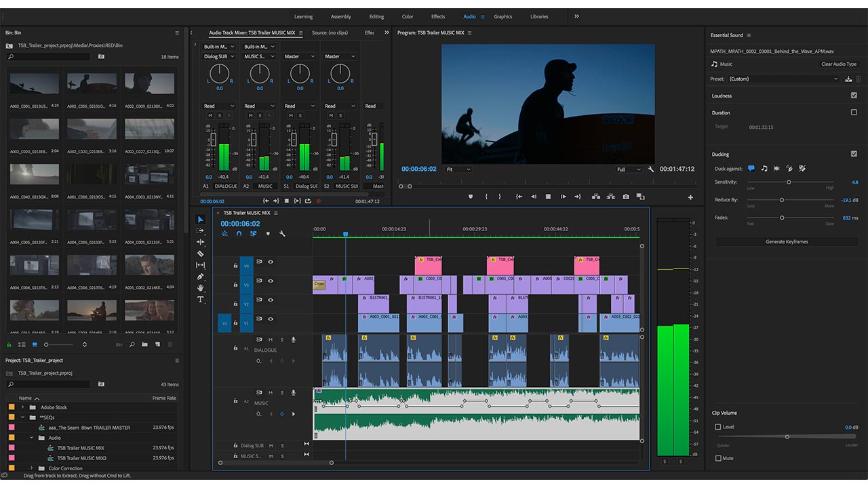Open the Graphics workspace tab
Image resolution: width=868 pixels, height=488 pixels.
coord(502,17)
